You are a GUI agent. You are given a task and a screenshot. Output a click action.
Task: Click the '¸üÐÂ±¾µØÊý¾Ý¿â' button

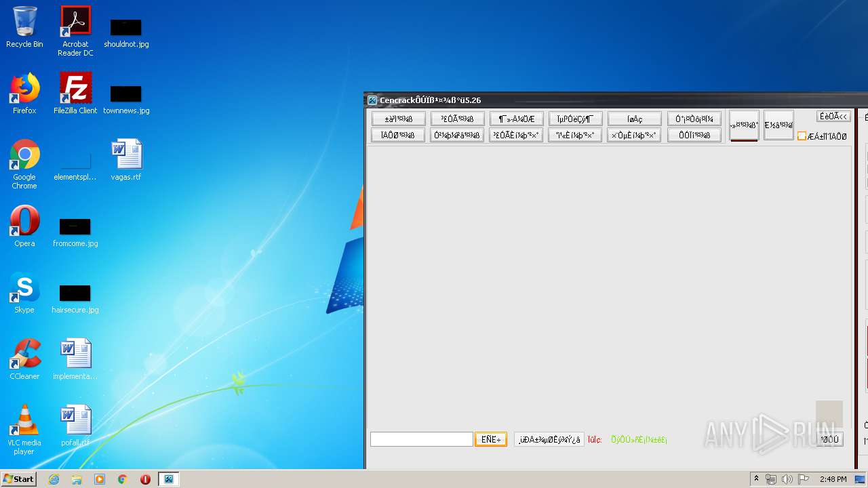549,439
